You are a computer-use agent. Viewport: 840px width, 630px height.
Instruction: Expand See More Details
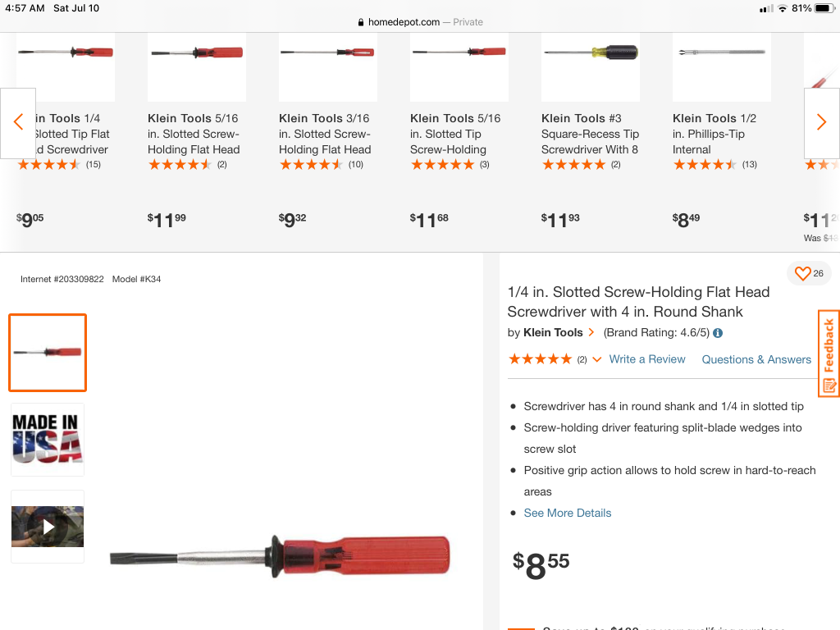coord(568,513)
